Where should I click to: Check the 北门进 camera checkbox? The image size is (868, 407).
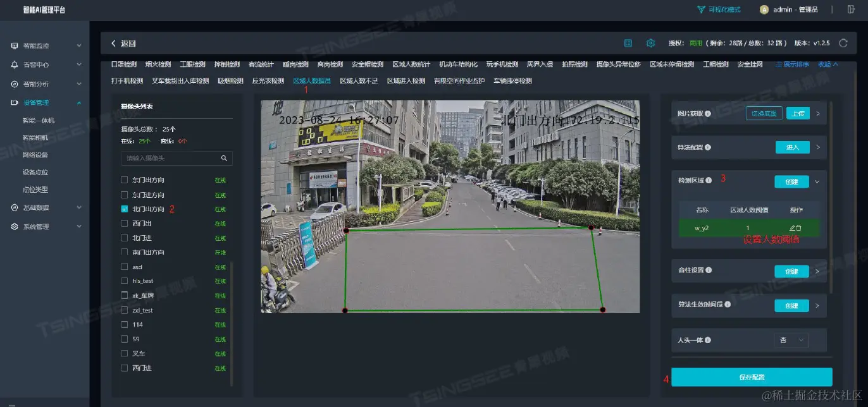pos(125,238)
